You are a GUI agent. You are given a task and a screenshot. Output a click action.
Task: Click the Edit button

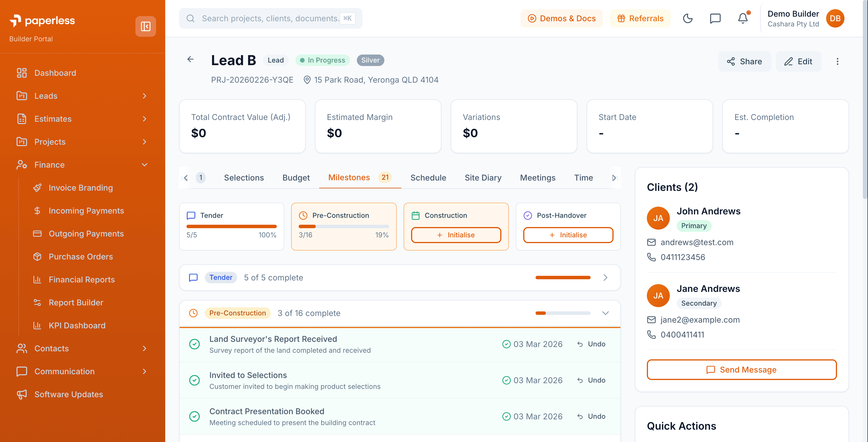(798, 61)
